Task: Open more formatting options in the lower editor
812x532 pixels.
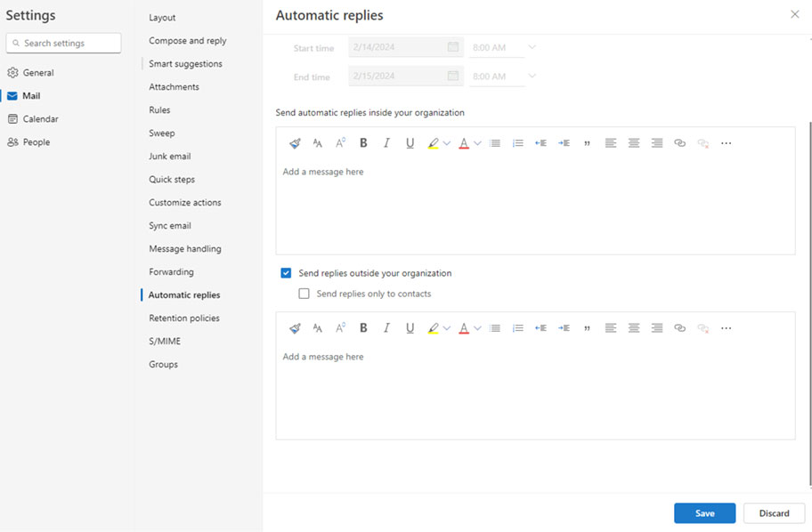Action: point(726,328)
